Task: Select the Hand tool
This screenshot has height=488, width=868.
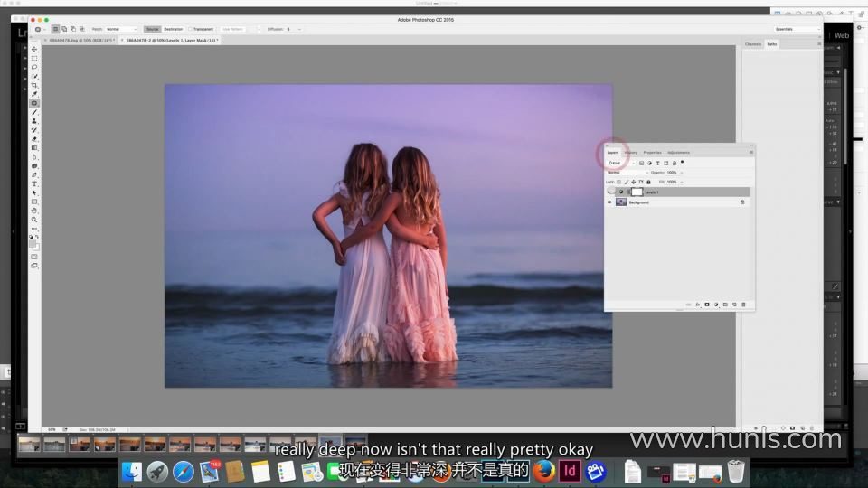Action: tap(34, 211)
